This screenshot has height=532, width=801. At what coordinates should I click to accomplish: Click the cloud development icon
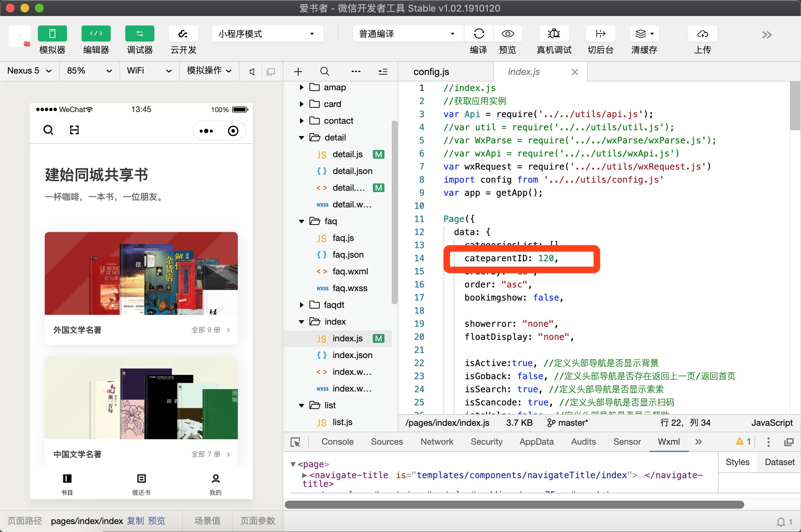(183, 34)
